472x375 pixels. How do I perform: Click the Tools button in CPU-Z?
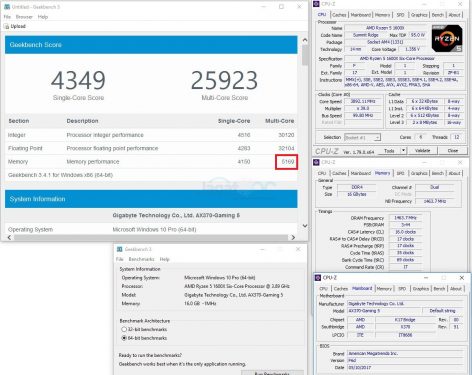(x=389, y=151)
